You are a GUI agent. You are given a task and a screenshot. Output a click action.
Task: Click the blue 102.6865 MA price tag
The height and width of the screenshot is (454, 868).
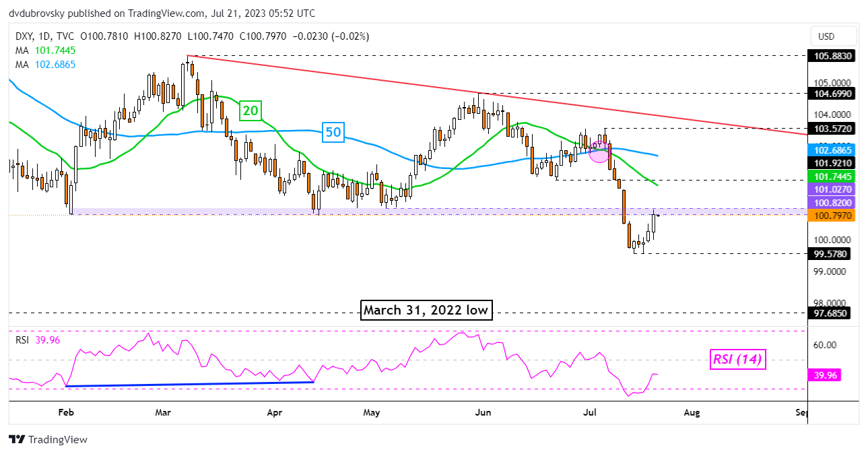coord(832,151)
